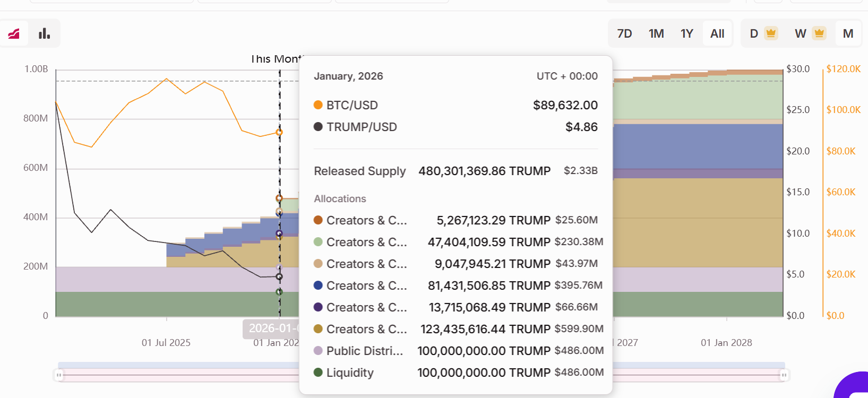
Task: Click the left range slider handle
Action: 59,375
